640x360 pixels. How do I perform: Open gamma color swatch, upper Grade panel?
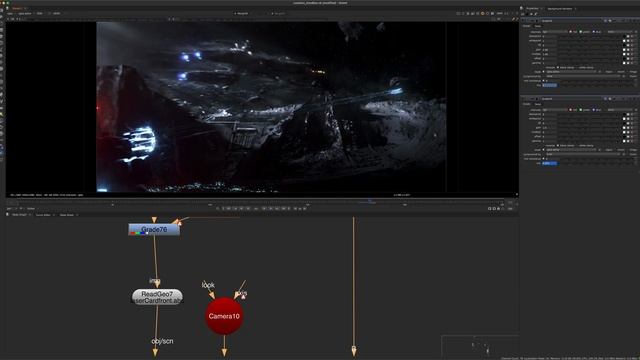(x=624, y=63)
